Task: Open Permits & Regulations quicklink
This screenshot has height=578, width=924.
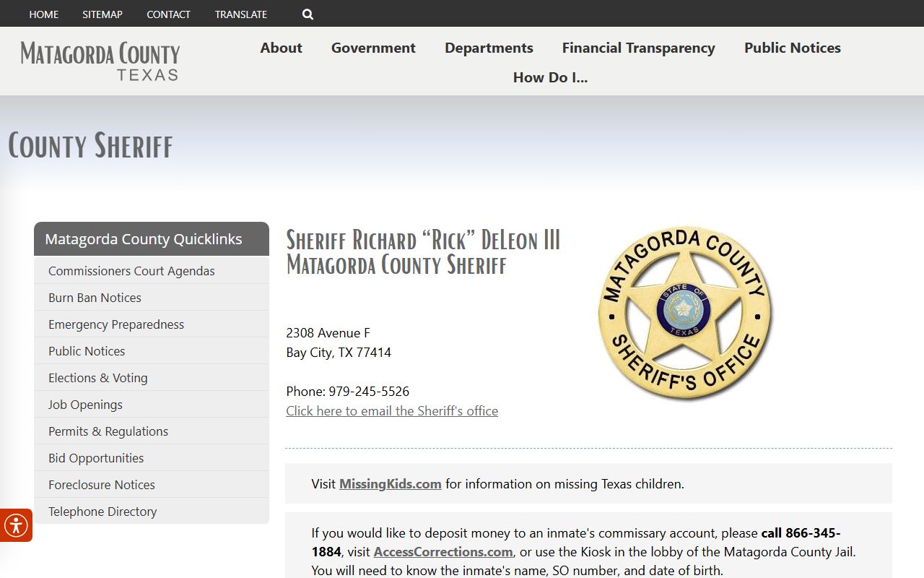Action: pos(152,431)
